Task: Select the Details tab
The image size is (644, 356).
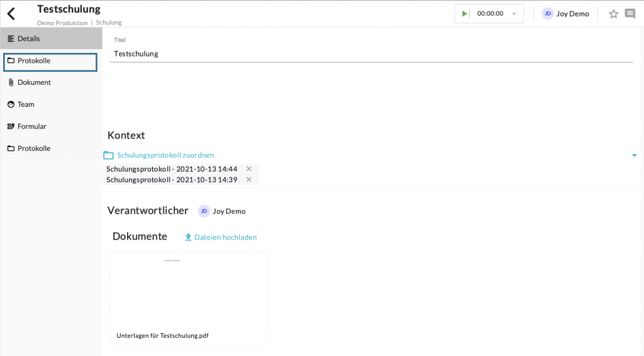Action: 50,38
